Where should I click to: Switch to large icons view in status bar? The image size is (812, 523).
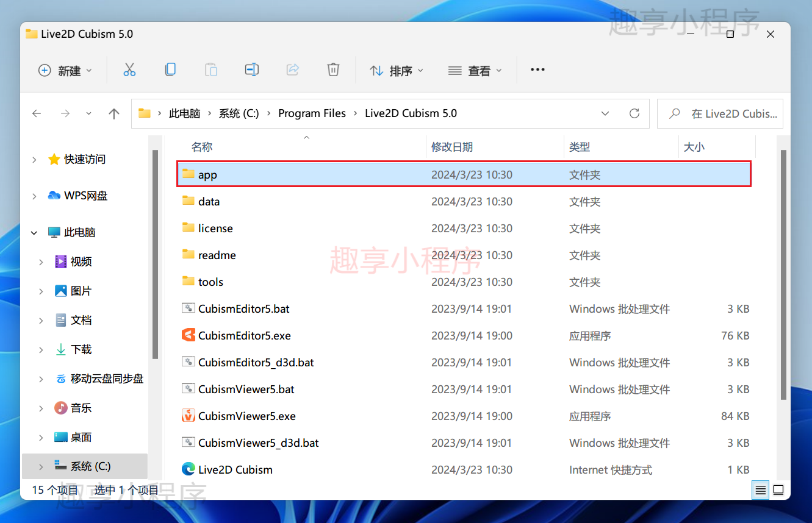[x=778, y=489]
